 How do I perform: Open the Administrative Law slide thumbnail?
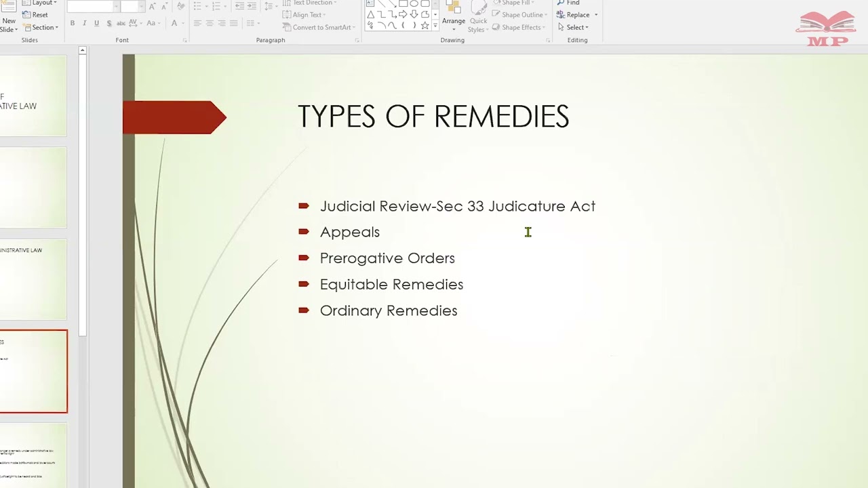(x=33, y=279)
